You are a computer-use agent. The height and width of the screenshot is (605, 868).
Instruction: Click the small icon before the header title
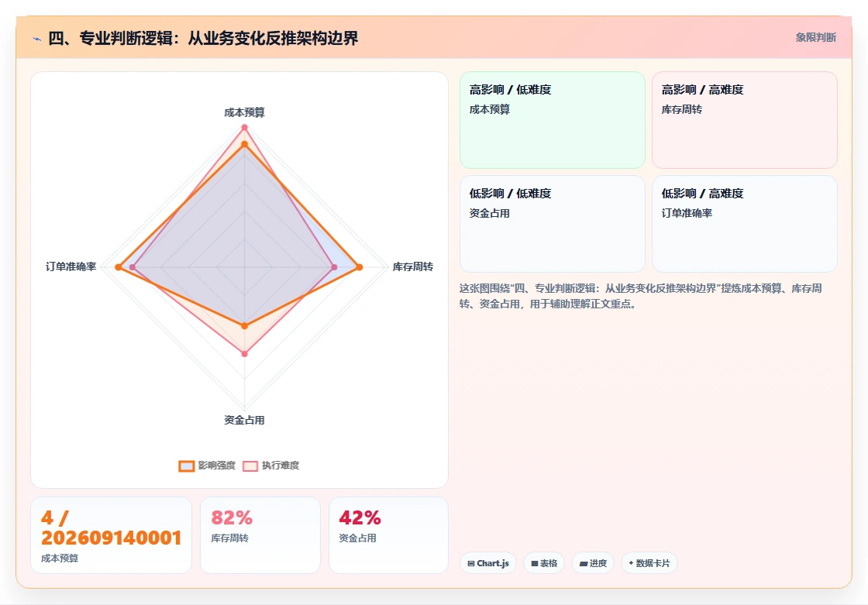pos(37,39)
